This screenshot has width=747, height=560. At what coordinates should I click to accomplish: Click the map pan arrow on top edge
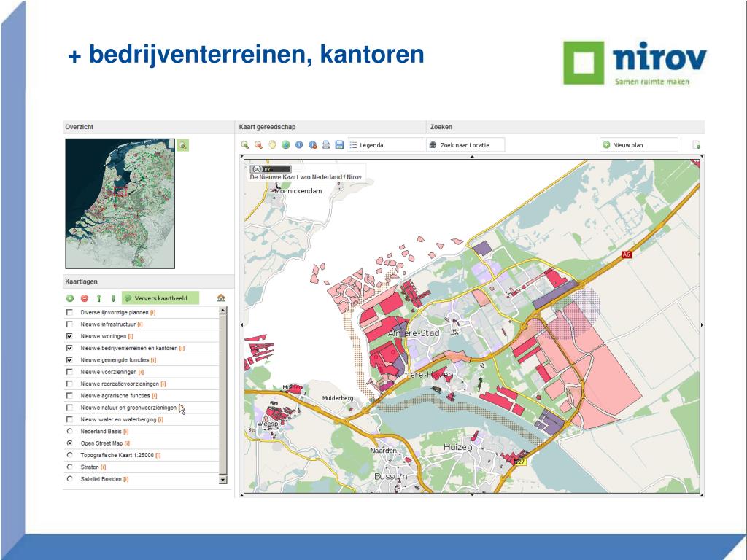click(x=472, y=156)
